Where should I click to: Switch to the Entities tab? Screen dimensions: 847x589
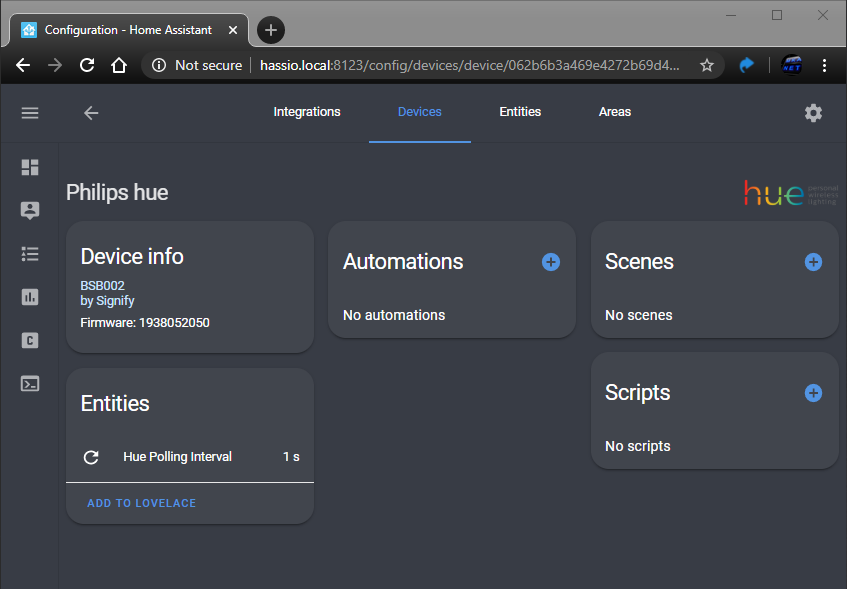tap(520, 112)
